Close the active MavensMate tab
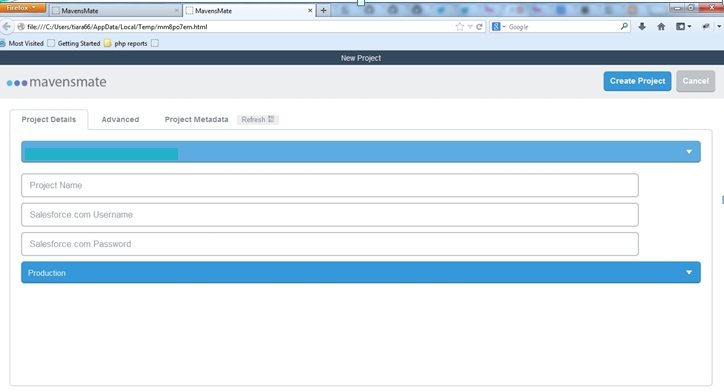Image resolution: width=724 pixels, height=392 pixels. (x=310, y=10)
